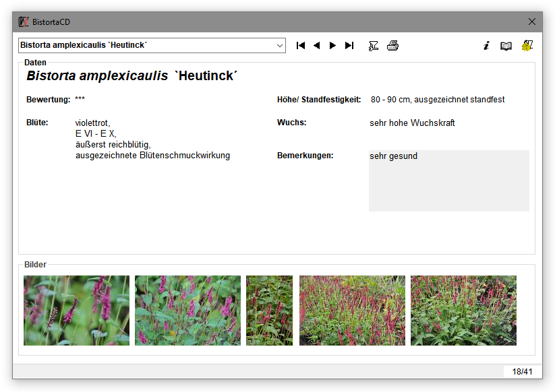Screen dimensions: 555x392
Task: Click into the Bistorta amplexicaulis 'Heutinck' selection field
Action: point(145,46)
